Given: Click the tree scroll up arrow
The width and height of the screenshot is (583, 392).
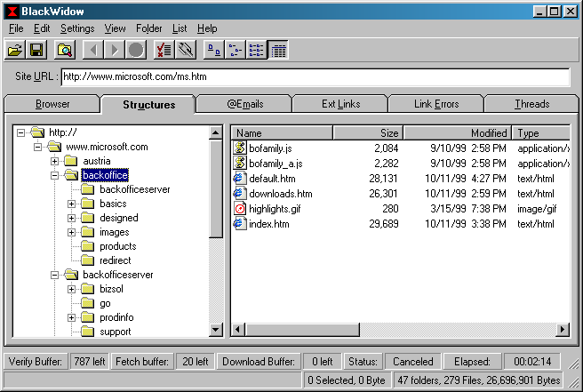Looking at the screenshot, I should [x=216, y=132].
